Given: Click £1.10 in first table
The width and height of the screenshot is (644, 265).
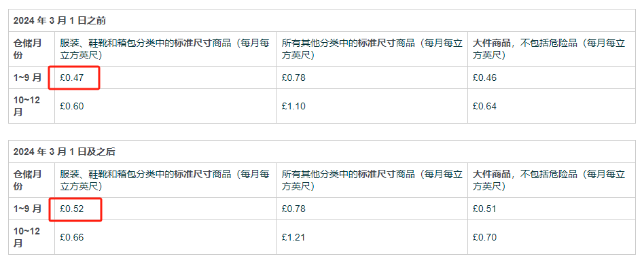Looking at the screenshot, I should click(293, 107).
